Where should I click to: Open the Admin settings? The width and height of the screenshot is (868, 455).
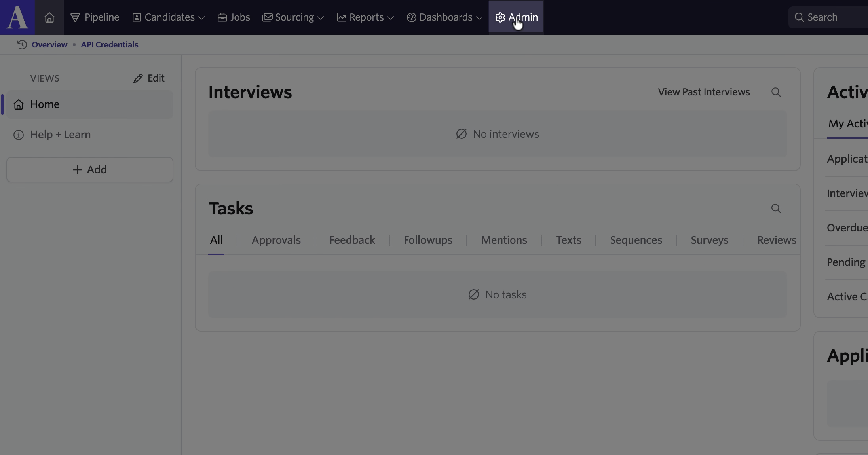[x=516, y=17]
